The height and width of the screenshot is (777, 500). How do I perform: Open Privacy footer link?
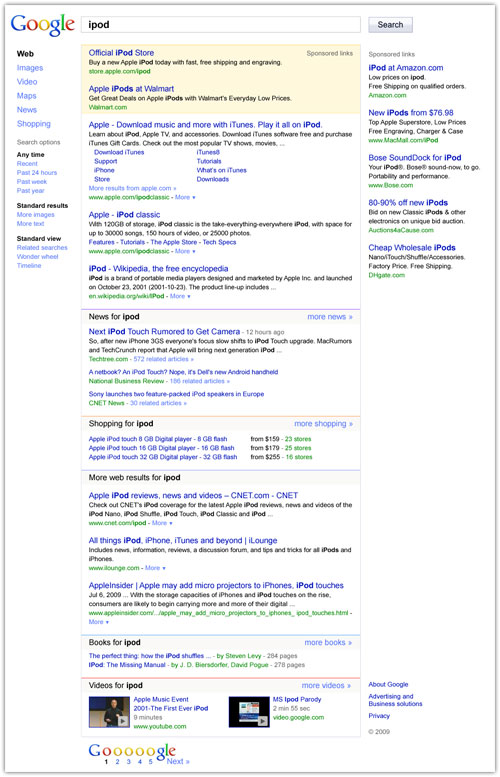tap(379, 716)
